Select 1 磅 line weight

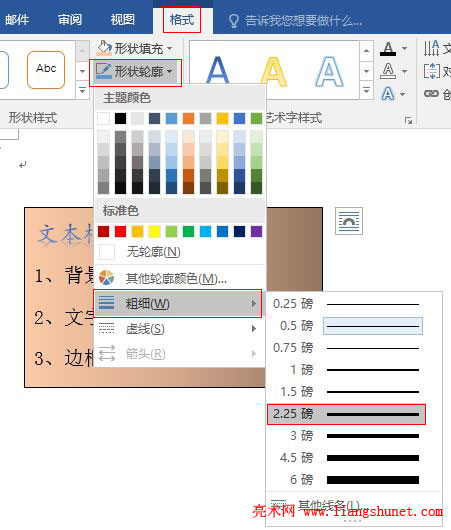pyautogui.click(x=346, y=370)
